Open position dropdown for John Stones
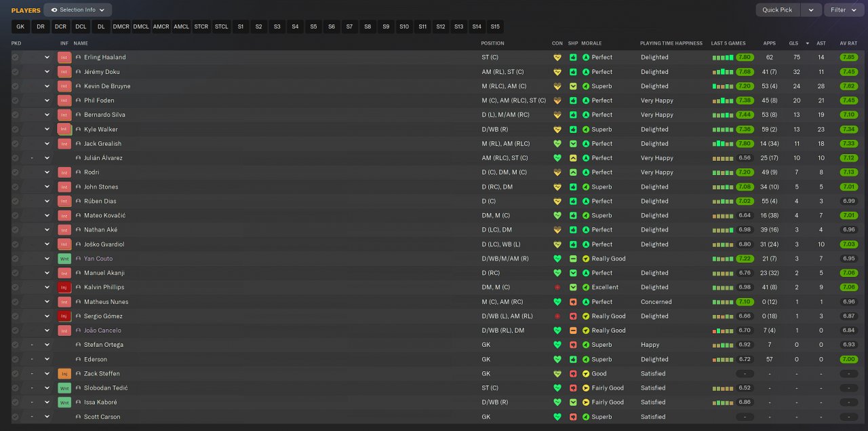The width and height of the screenshot is (868, 431). click(x=47, y=187)
